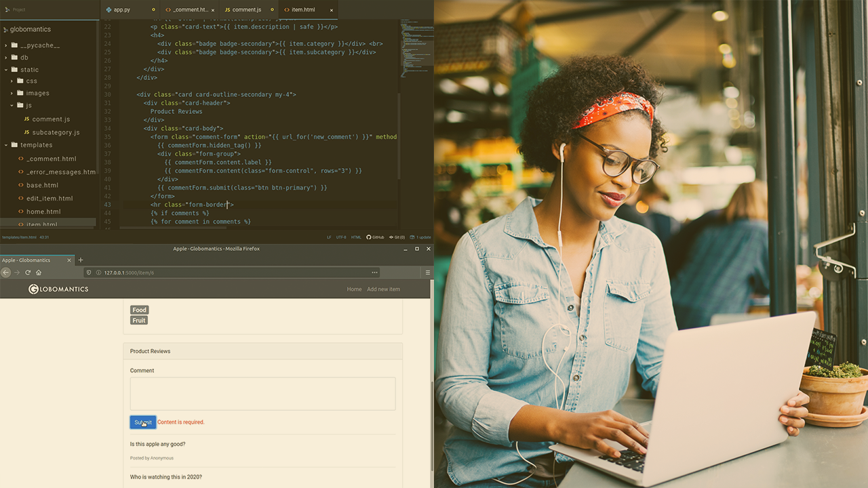The height and width of the screenshot is (488, 868).
Task: Expand the css folder under static
Action: (12, 81)
